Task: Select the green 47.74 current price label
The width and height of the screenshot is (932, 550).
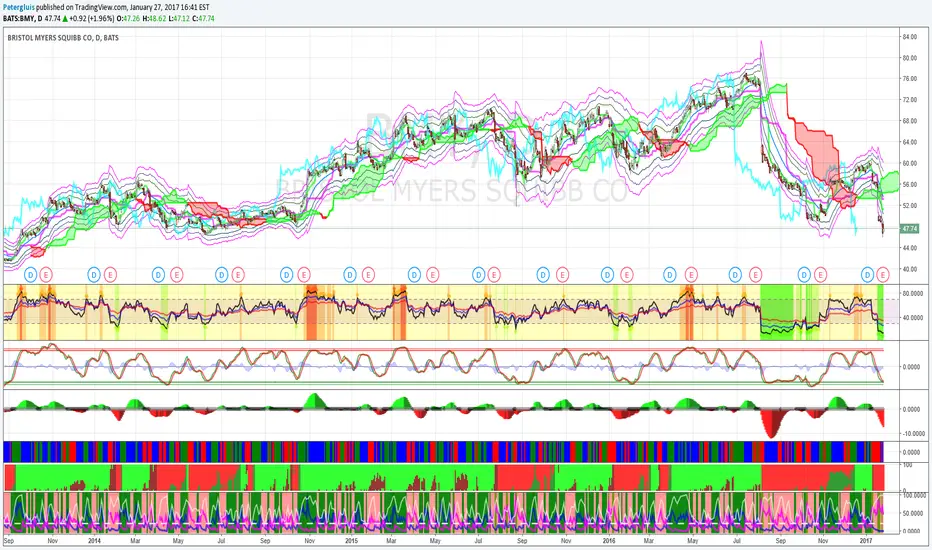Action: (909, 228)
